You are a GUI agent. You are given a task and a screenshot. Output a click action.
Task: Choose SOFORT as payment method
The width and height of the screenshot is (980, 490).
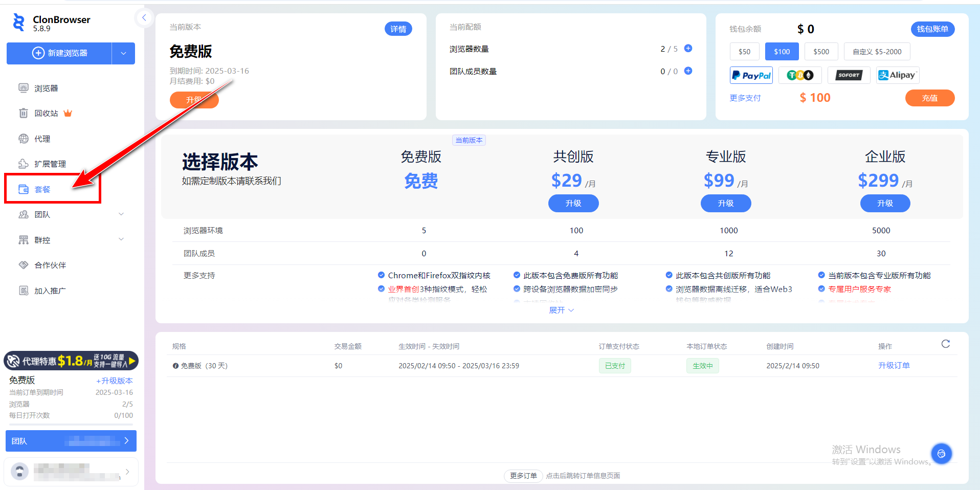click(x=849, y=75)
